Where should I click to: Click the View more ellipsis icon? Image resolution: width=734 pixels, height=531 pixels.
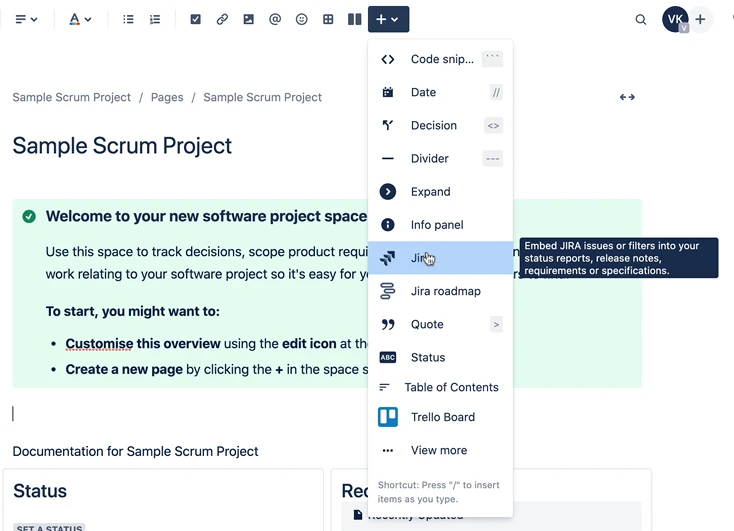coord(388,450)
